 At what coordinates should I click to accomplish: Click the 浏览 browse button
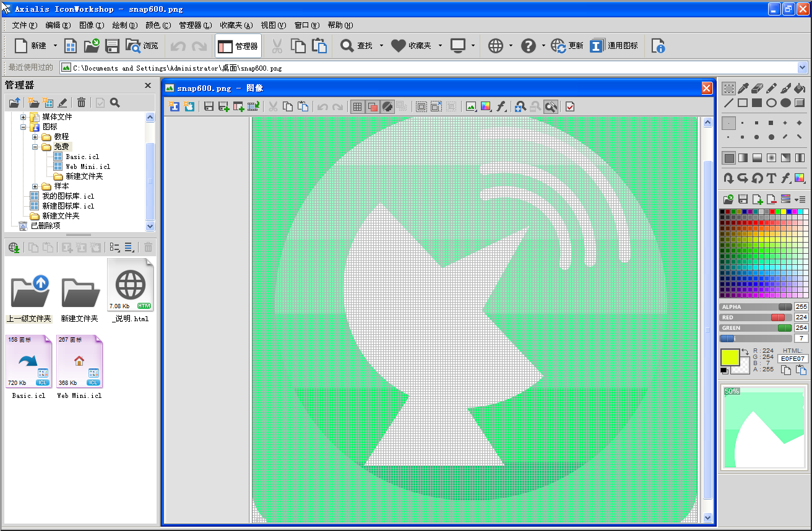(x=142, y=46)
